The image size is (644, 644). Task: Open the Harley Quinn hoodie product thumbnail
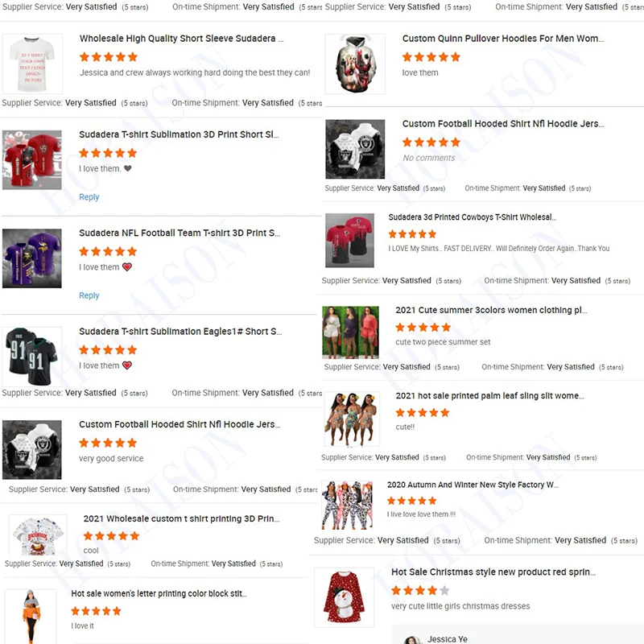[355, 64]
